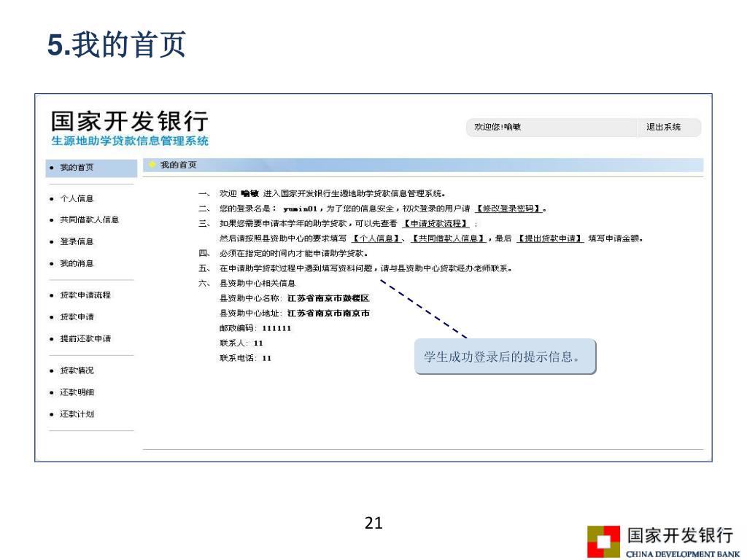Open 个人信息 sidebar item
The width and height of the screenshot is (747, 560).
pos(77,198)
